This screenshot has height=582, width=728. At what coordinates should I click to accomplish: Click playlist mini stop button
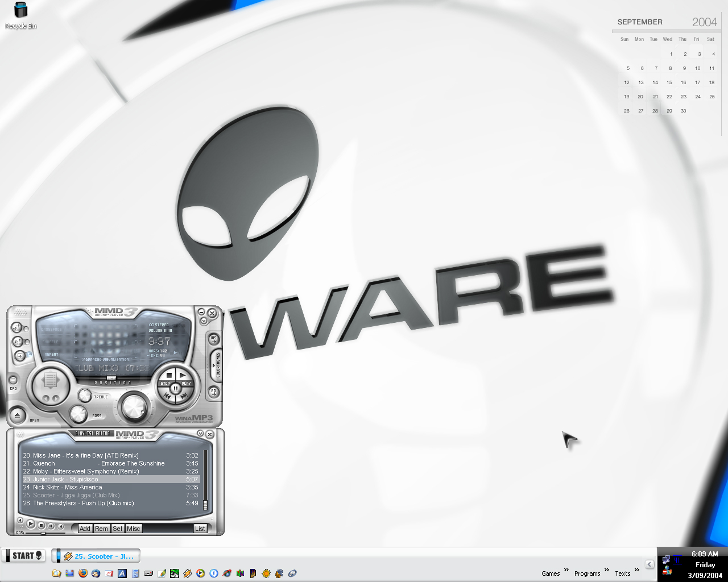[41, 526]
